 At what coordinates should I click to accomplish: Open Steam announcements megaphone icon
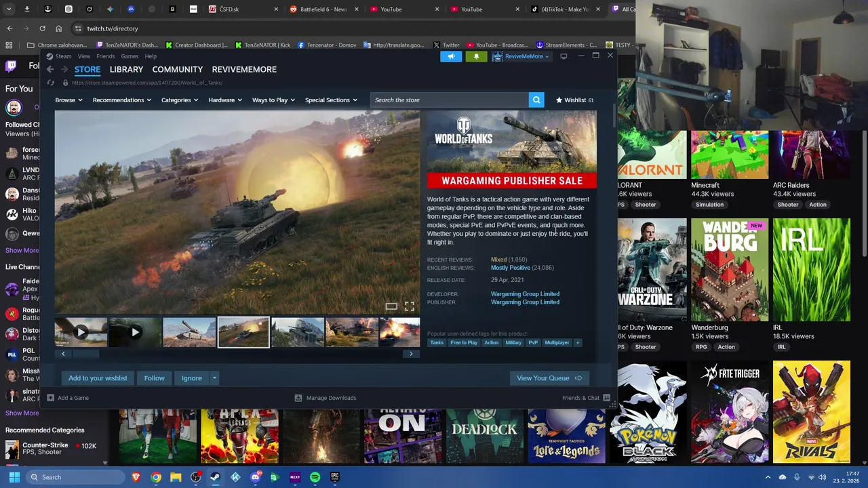point(451,56)
